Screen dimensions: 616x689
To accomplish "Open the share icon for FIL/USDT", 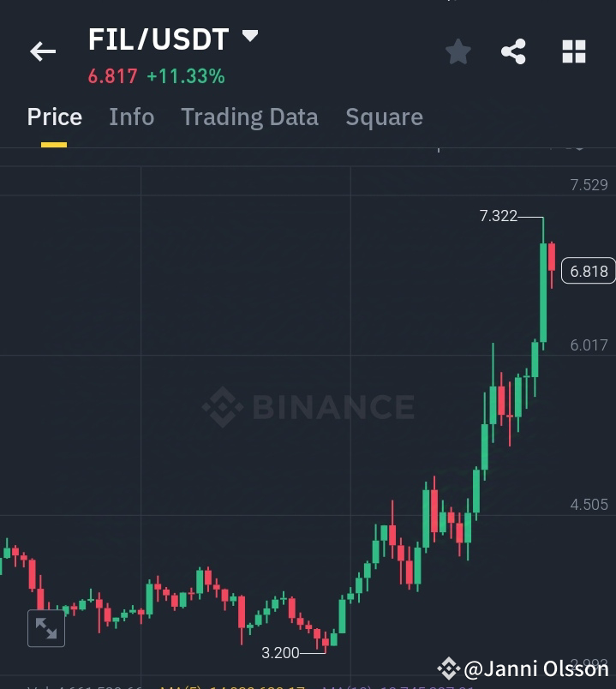I will tap(513, 51).
